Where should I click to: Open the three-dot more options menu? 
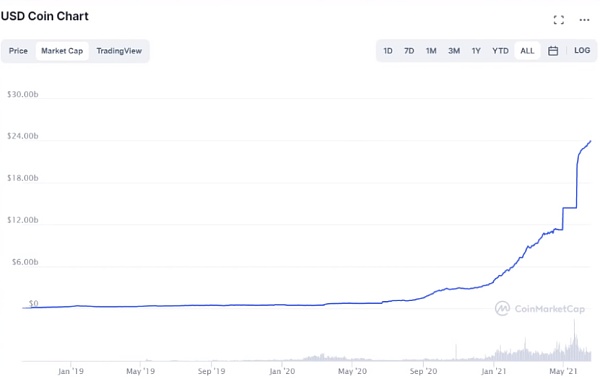click(x=584, y=20)
